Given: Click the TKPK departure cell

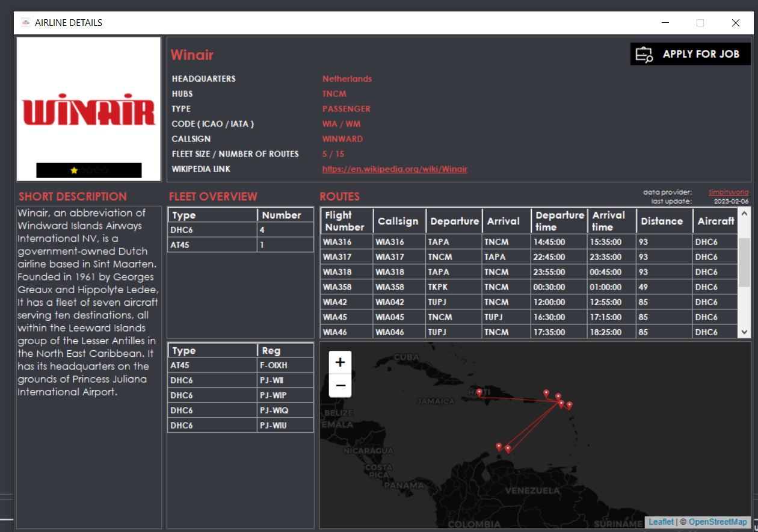Looking at the screenshot, I should coord(454,287).
